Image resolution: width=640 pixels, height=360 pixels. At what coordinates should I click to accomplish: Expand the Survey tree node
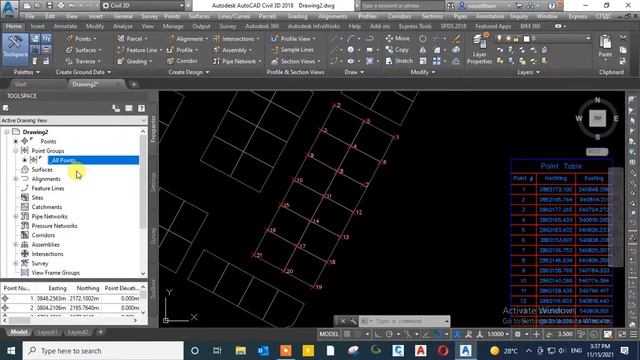16,263
